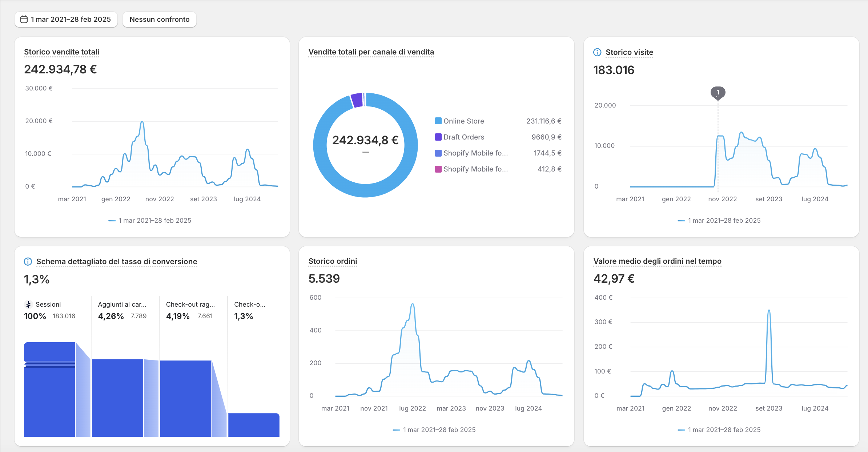Screen dimensions: 868x452
Task: Open the 1 mar 2021–28 feb 2025 date selector
Action: pyautogui.click(x=66, y=19)
